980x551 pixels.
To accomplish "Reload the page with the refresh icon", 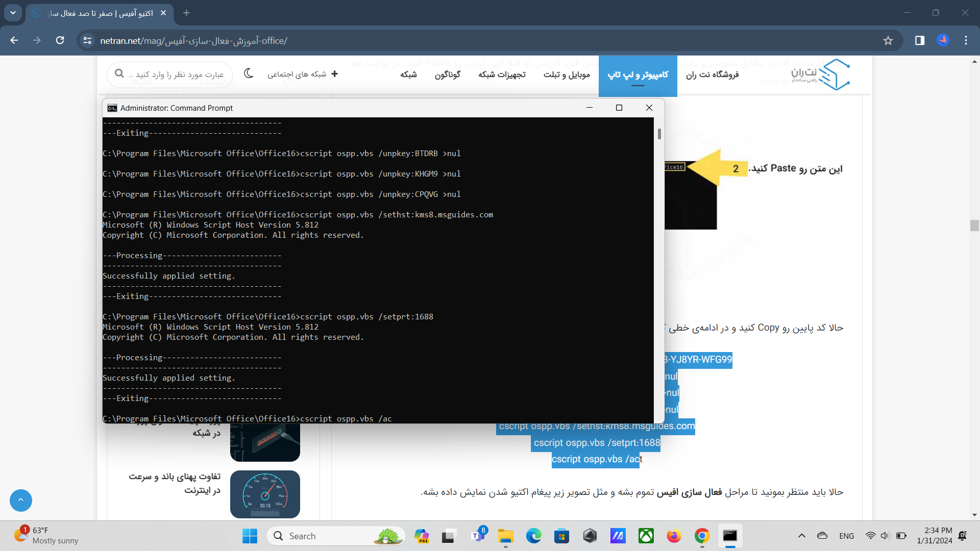I will point(60,40).
